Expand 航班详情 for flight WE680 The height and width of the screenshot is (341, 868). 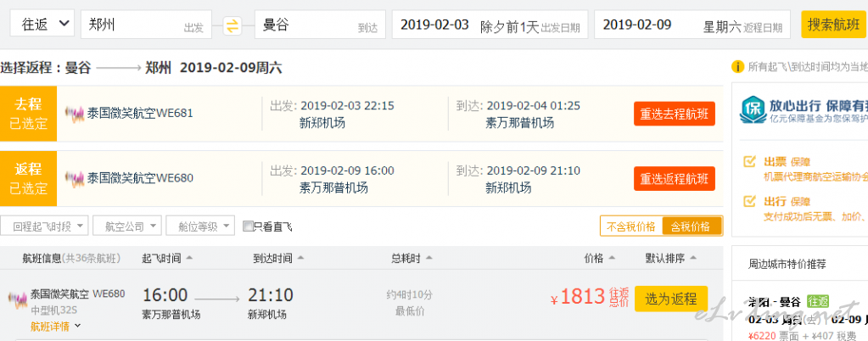(x=55, y=326)
